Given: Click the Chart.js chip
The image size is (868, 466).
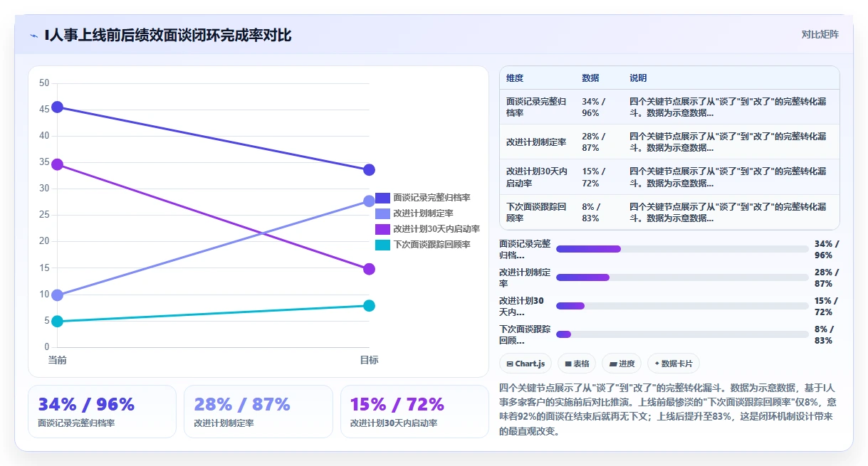Looking at the screenshot, I should (x=525, y=364).
